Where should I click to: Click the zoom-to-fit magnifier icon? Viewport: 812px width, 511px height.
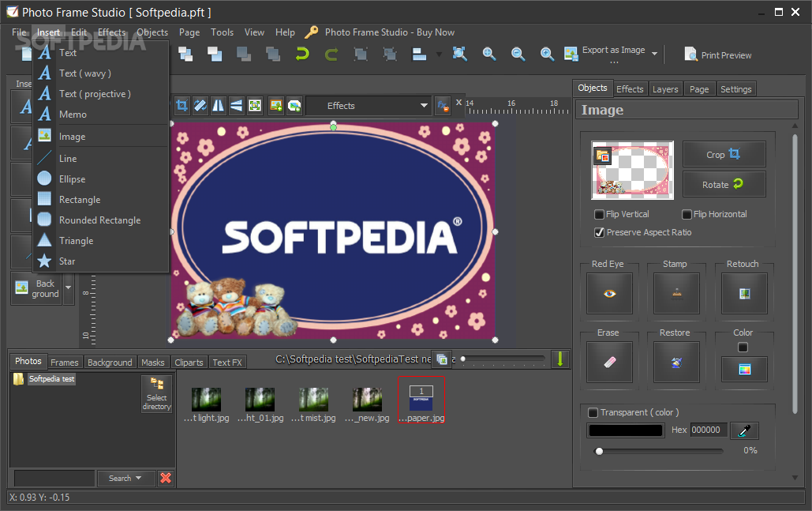(459, 54)
